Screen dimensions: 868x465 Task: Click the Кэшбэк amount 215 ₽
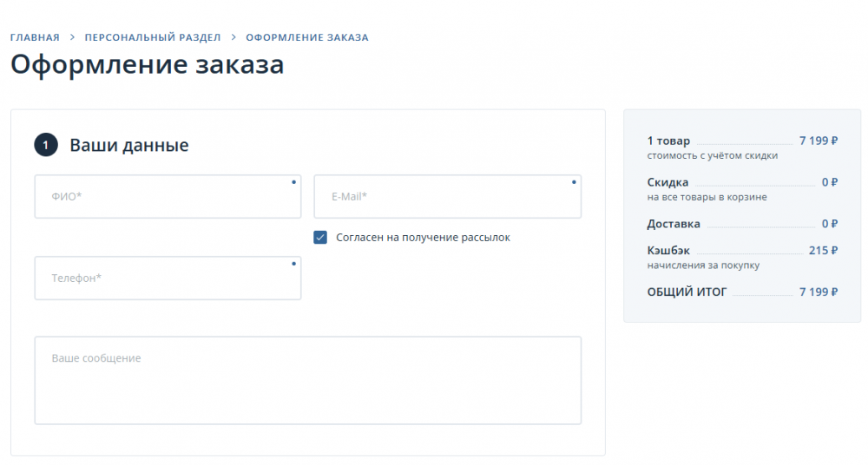823,250
